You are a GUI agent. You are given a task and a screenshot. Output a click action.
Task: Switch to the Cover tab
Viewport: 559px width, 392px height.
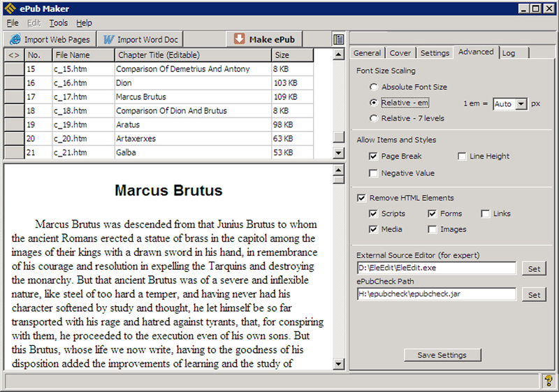point(400,53)
